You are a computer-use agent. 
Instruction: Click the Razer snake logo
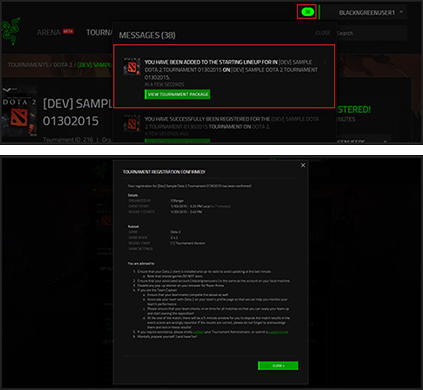point(11,31)
